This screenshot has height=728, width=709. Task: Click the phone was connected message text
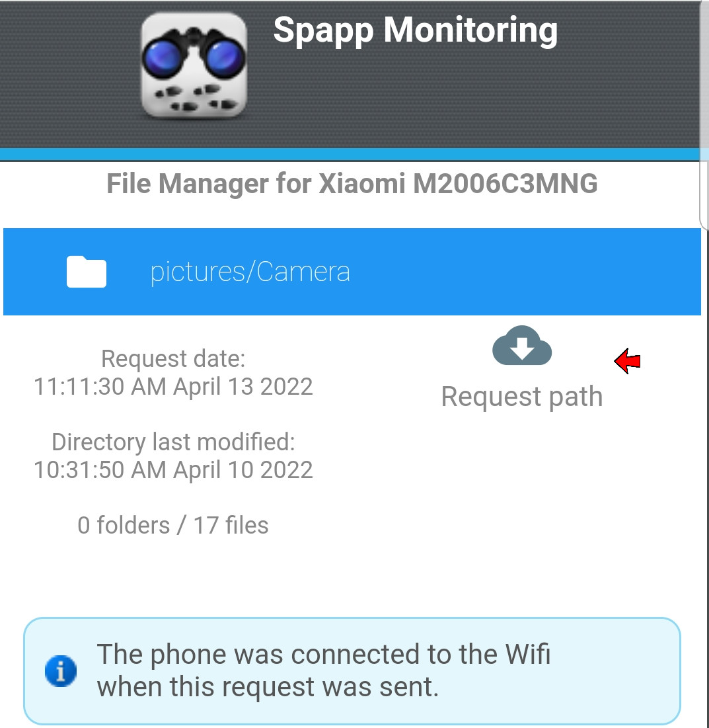pyautogui.click(x=323, y=670)
